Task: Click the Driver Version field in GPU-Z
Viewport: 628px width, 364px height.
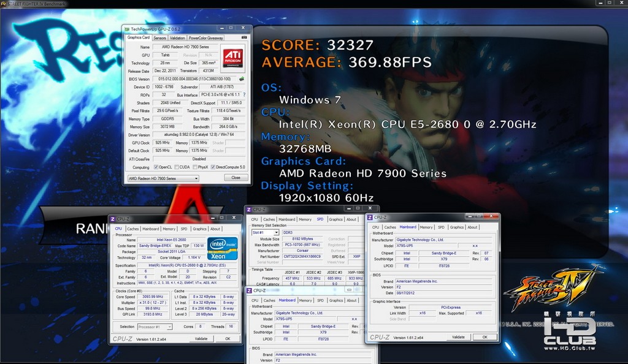Action: click(x=199, y=135)
